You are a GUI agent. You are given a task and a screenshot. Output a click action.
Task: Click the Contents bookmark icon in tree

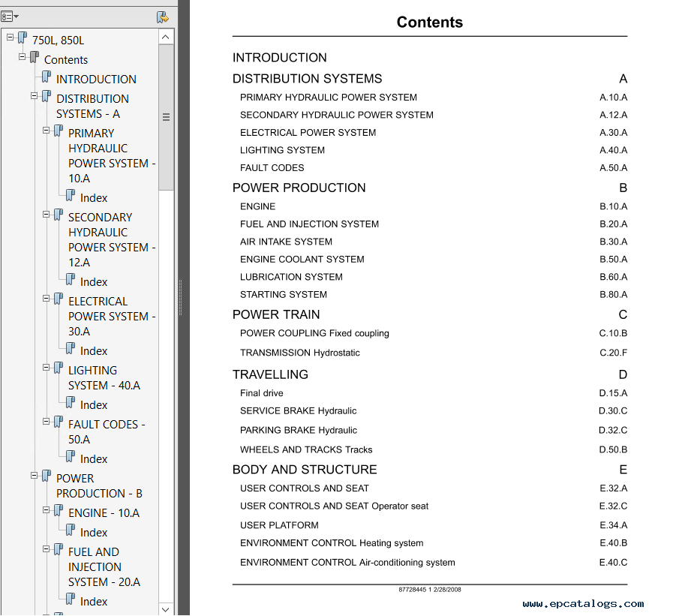[35, 59]
